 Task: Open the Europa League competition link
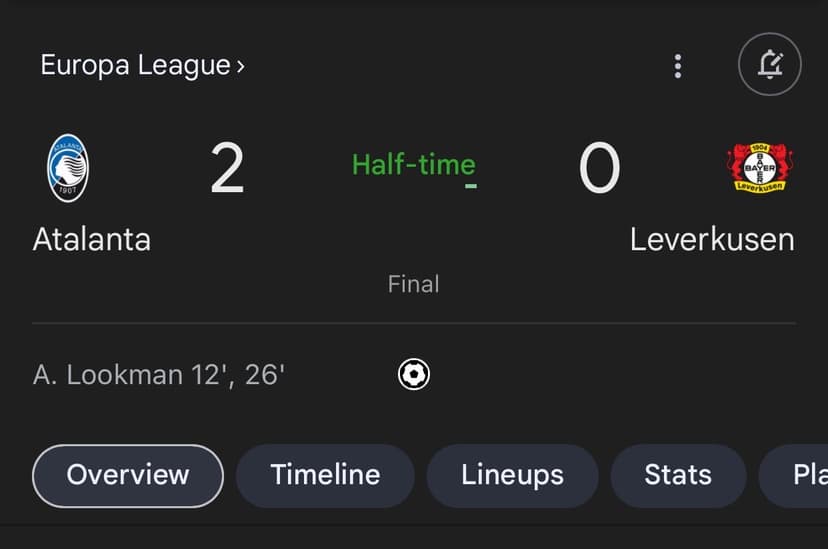coord(135,66)
